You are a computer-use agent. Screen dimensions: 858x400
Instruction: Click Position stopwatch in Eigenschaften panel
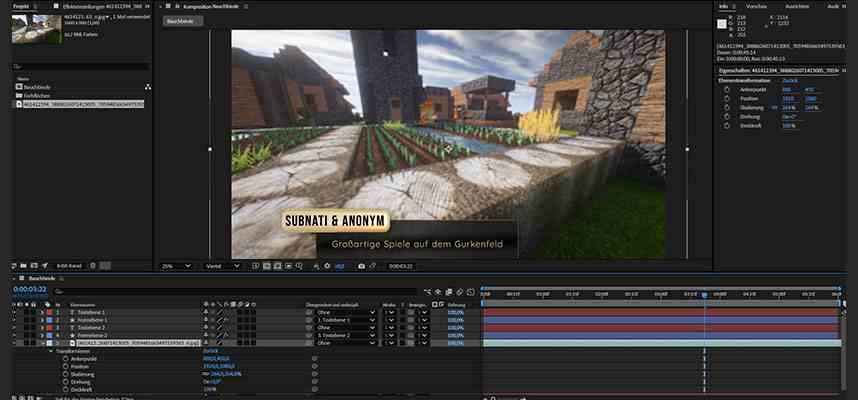pos(727,98)
